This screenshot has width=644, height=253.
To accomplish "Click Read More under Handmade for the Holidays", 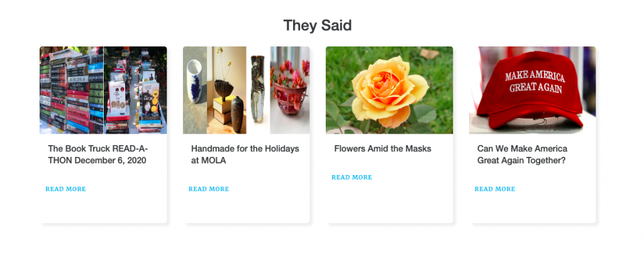I will (209, 189).
